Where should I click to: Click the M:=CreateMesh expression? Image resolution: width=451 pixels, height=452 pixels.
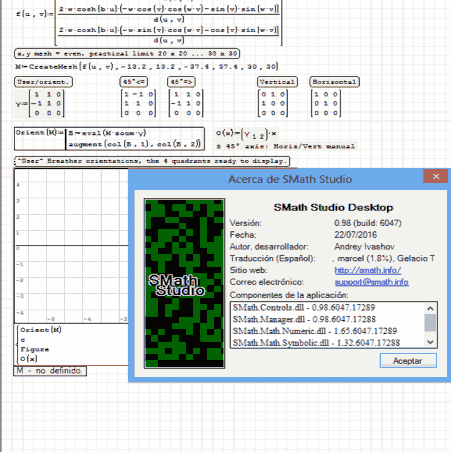pos(146,67)
